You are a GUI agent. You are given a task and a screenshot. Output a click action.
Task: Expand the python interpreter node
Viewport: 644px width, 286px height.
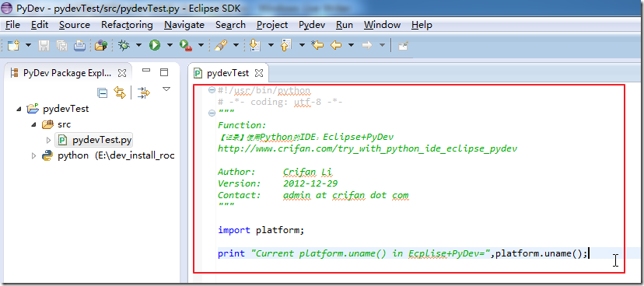(34, 156)
